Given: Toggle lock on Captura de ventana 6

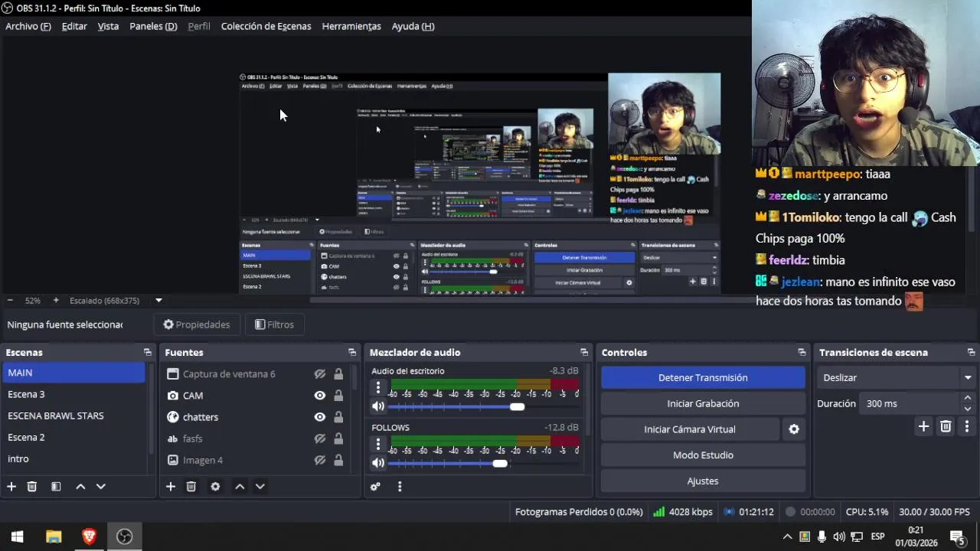Looking at the screenshot, I should (x=338, y=374).
